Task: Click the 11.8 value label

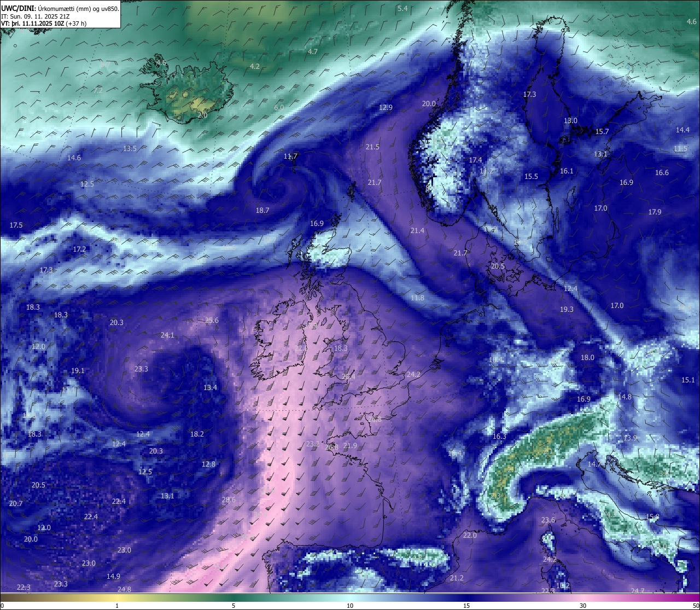Action: click(417, 298)
